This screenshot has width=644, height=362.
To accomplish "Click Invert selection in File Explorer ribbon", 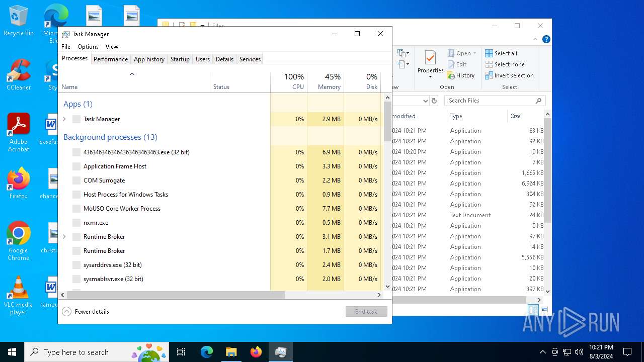I will [x=509, y=75].
